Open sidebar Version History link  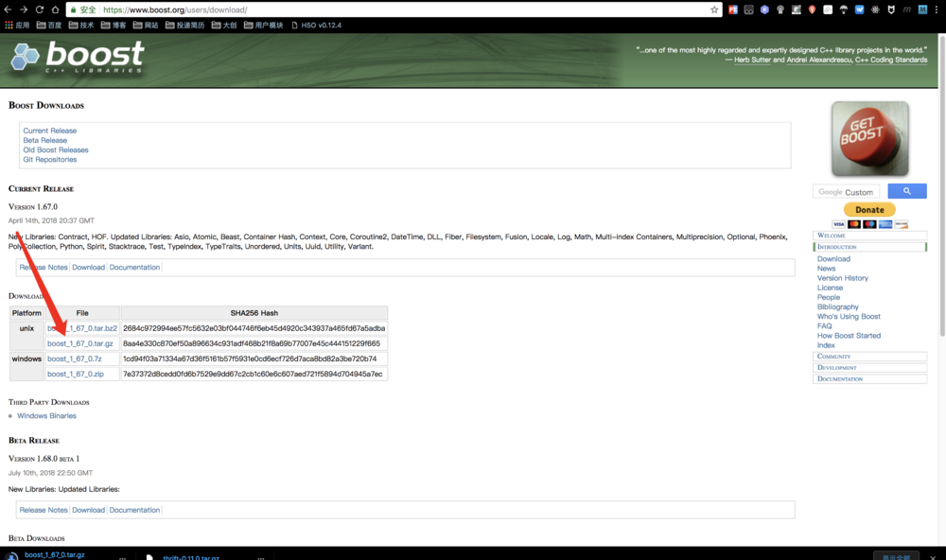843,278
